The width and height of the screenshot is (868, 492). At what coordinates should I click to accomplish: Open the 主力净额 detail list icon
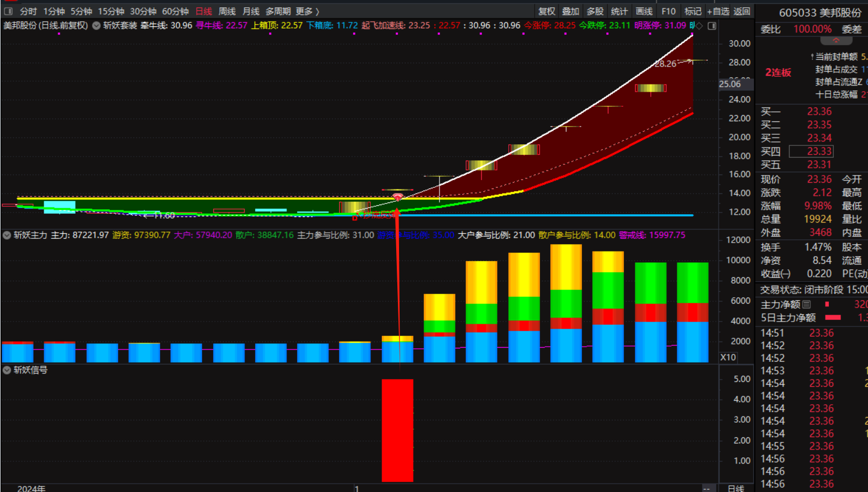pos(806,305)
